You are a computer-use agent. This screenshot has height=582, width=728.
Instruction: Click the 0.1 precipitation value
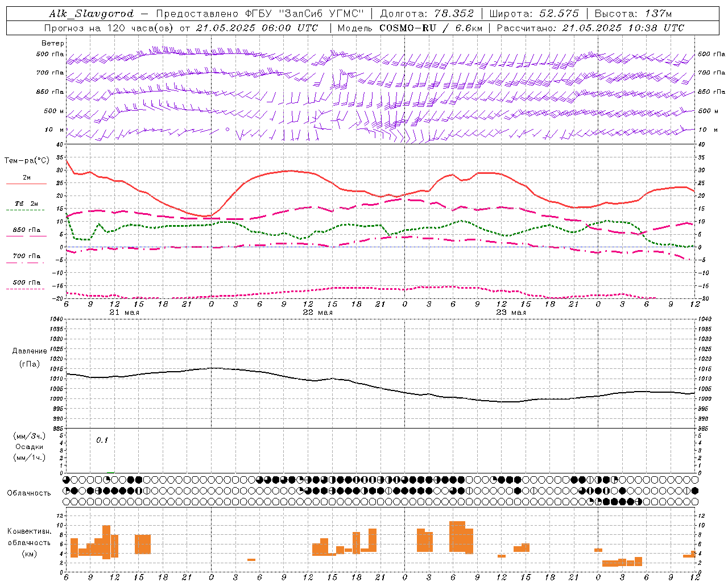click(x=102, y=440)
